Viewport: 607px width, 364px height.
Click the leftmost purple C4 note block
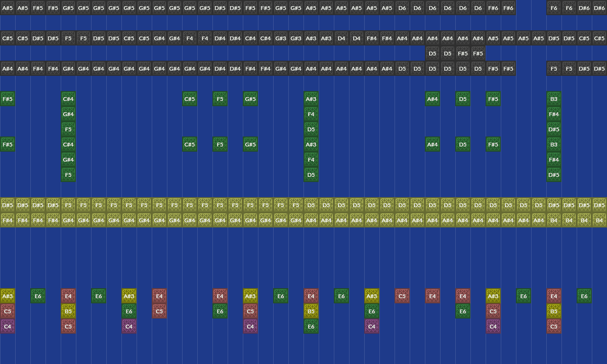pyautogui.click(x=7, y=327)
